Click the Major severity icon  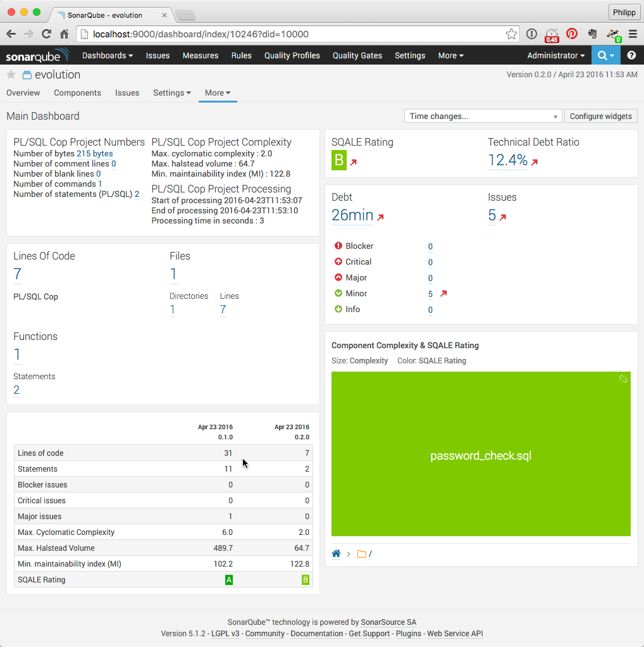(338, 277)
